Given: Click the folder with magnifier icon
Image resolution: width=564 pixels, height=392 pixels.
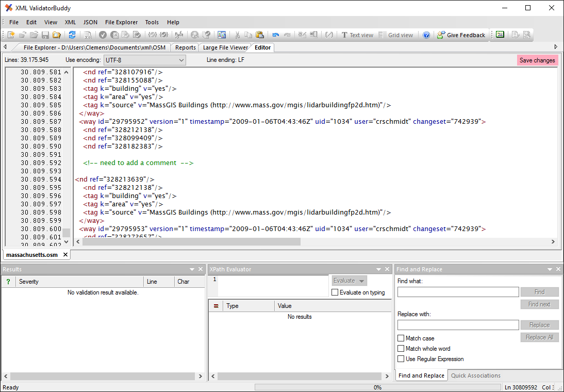Looking at the screenshot, I should click(x=57, y=35).
